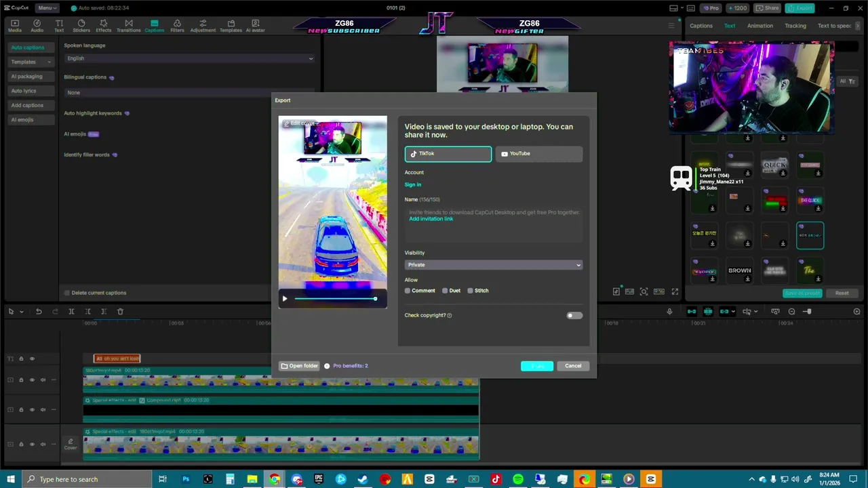Check the Duet allow checkbox
This screenshot has height=488, width=868.
(445, 291)
